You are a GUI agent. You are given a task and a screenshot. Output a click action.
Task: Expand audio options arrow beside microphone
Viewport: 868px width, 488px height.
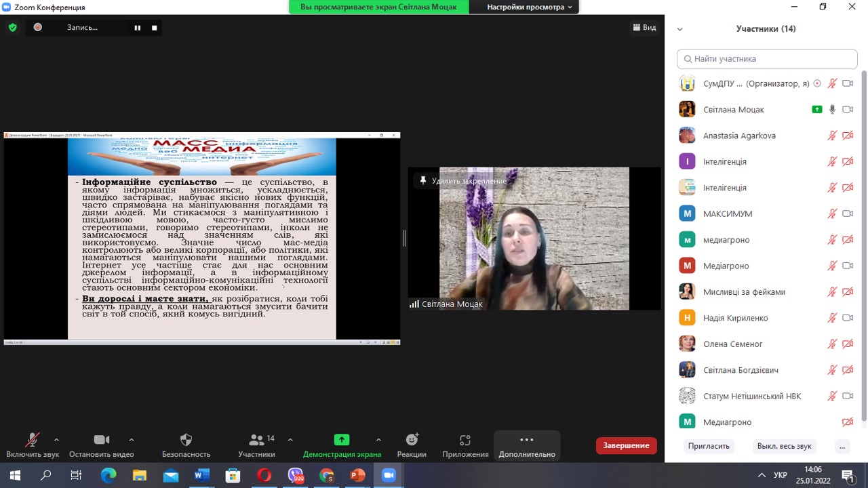pyautogui.click(x=56, y=439)
